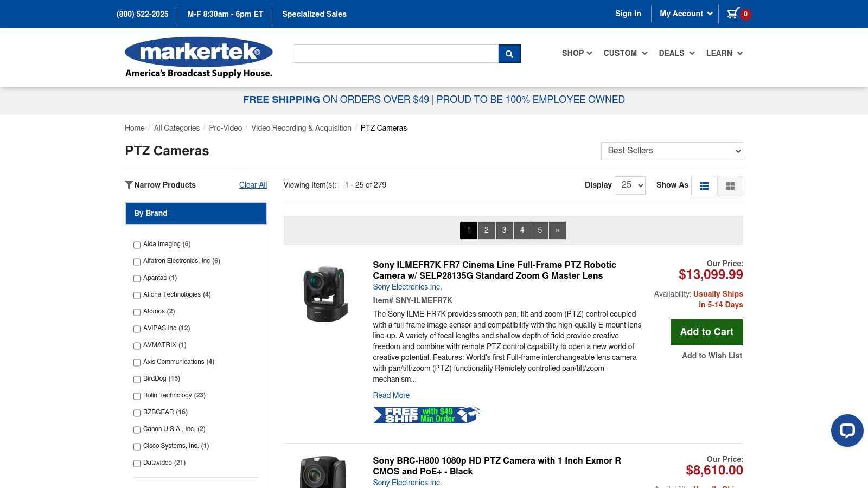
Task: Click the search magnifier button
Action: [x=509, y=54]
